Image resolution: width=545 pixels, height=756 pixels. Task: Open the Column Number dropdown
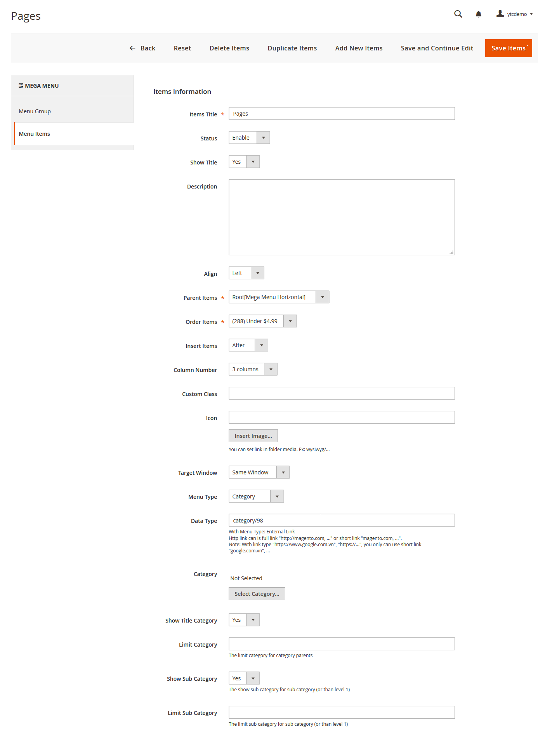click(x=253, y=369)
